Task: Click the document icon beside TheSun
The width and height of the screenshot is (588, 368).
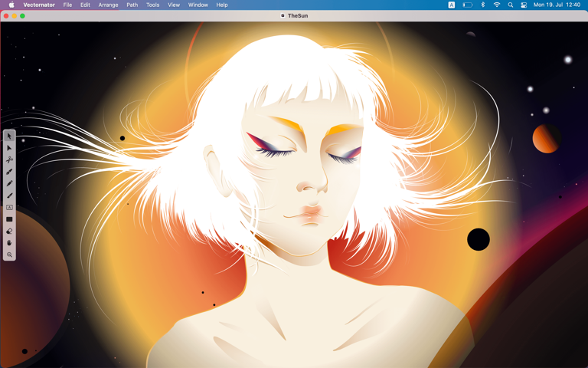Action: click(x=283, y=16)
